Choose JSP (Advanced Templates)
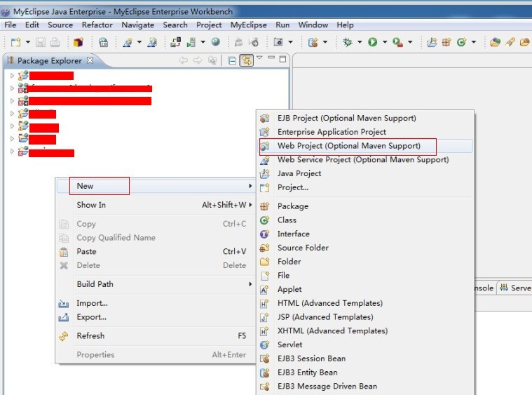The width and height of the screenshot is (532, 395). (x=365, y=317)
